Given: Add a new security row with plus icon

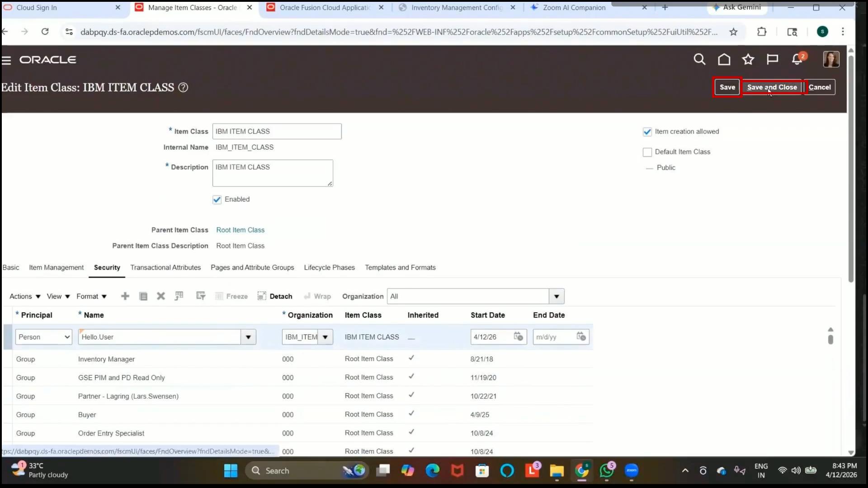Looking at the screenshot, I should click(x=125, y=296).
